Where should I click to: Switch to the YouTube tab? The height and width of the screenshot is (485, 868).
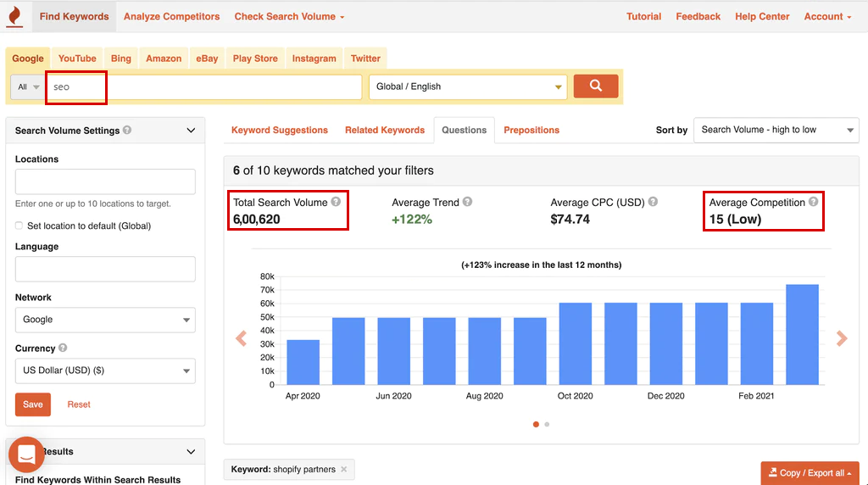[77, 59]
